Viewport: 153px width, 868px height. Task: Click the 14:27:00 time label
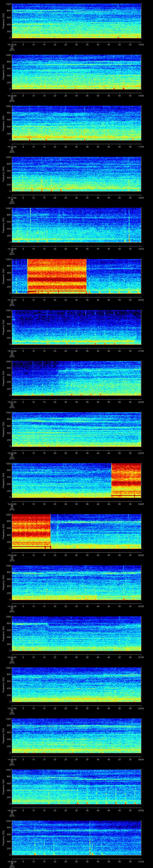point(12,708)
